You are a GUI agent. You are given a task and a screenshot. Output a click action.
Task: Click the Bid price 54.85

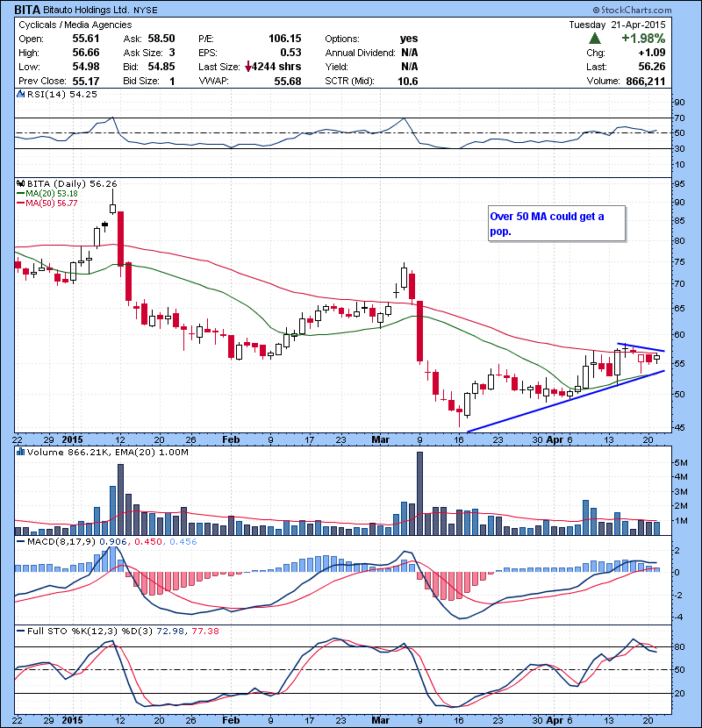click(x=161, y=67)
